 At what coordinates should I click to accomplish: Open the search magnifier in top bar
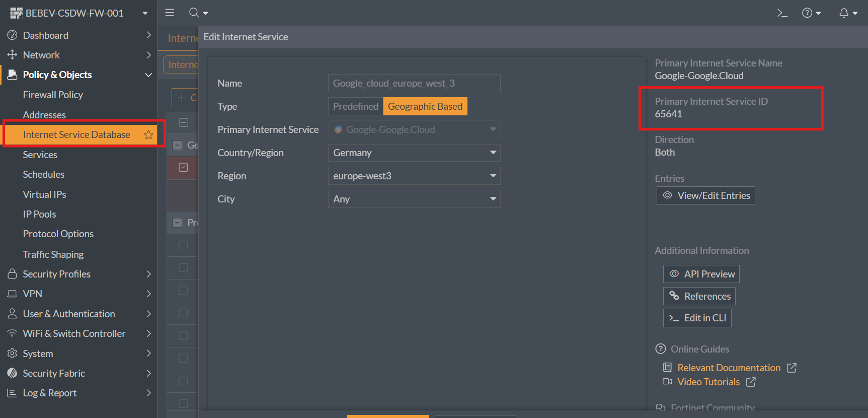coord(194,13)
